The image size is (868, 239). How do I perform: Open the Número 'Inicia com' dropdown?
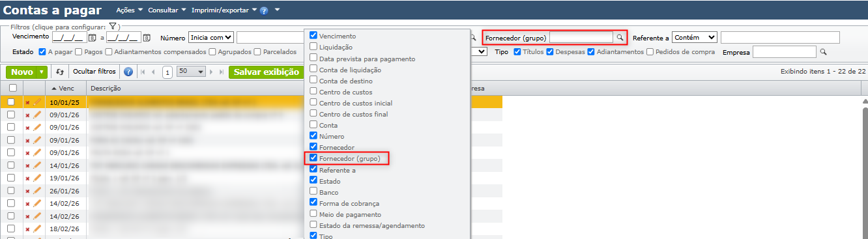coord(211,38)
